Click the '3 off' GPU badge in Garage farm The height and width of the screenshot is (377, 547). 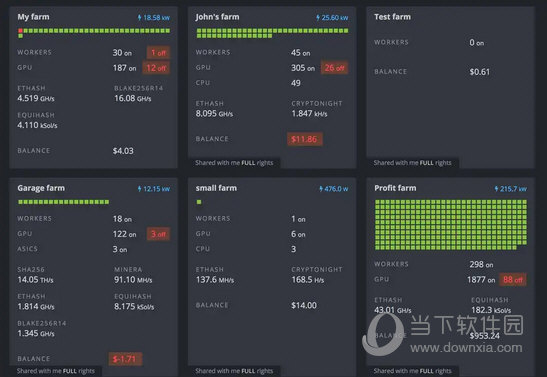158,234
